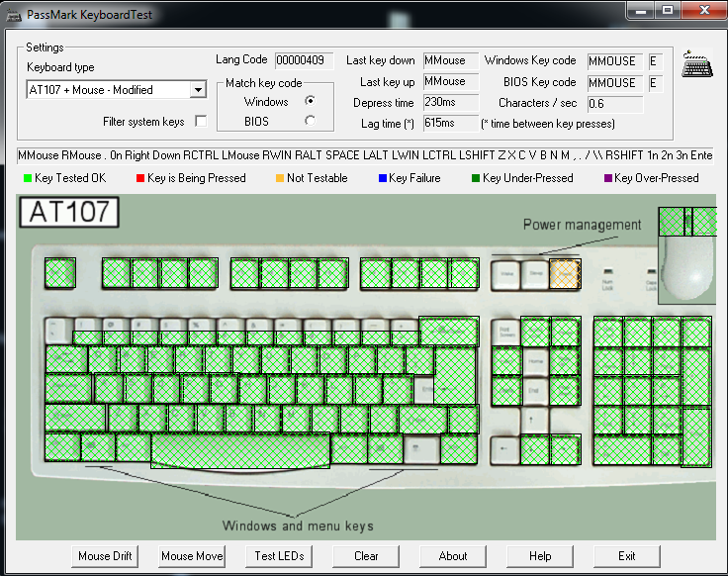Select the BIOS match key code radio

(x=311, y=121)
